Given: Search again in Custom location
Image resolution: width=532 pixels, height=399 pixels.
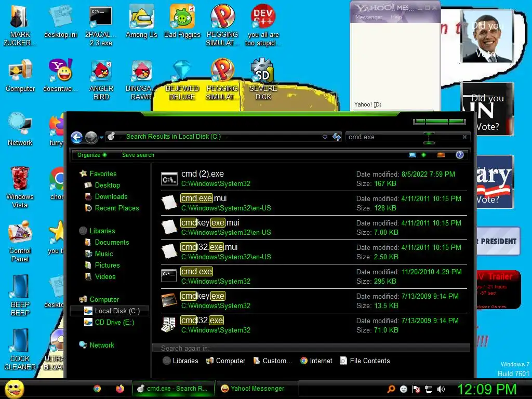Looking at the screenshot, I should click(x=273, y=361).
